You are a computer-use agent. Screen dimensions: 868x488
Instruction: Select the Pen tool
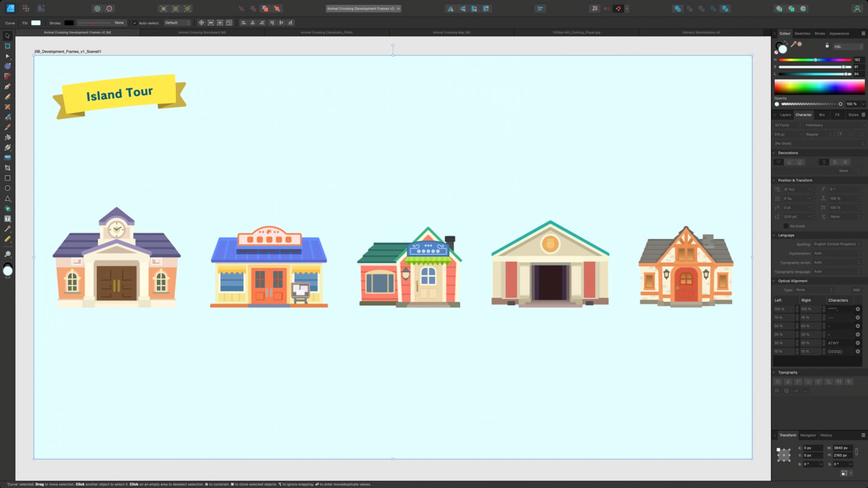coord(7,86)
